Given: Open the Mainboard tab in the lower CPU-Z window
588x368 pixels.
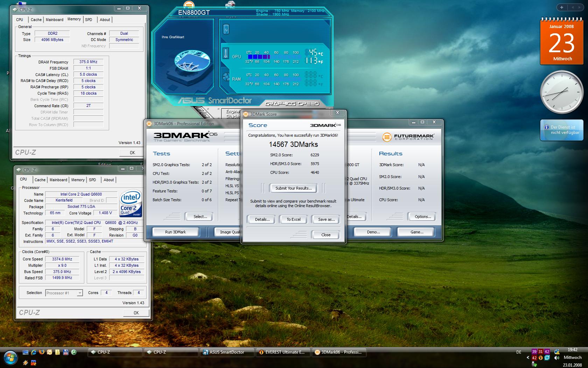Looking at the screenshot, I should coord(58,180).
